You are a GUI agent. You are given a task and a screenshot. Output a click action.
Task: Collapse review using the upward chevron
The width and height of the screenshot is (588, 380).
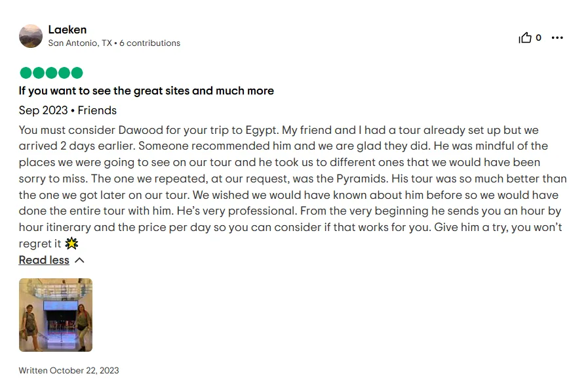click(79, 260)
